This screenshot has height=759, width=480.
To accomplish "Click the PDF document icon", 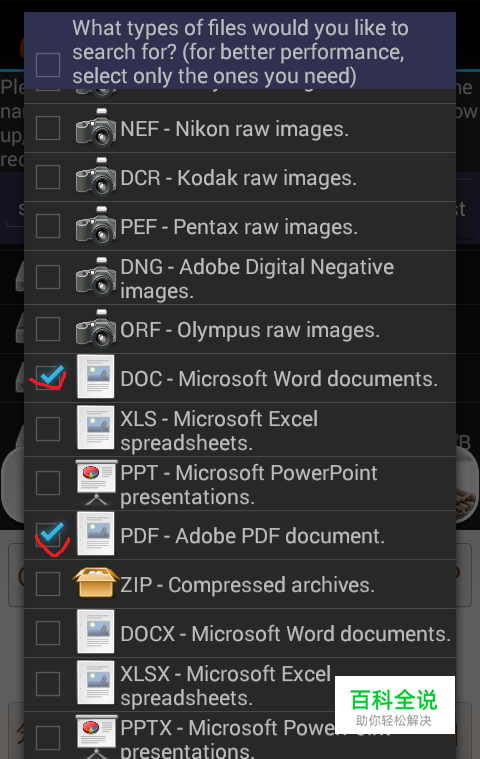I will (96, 534).
